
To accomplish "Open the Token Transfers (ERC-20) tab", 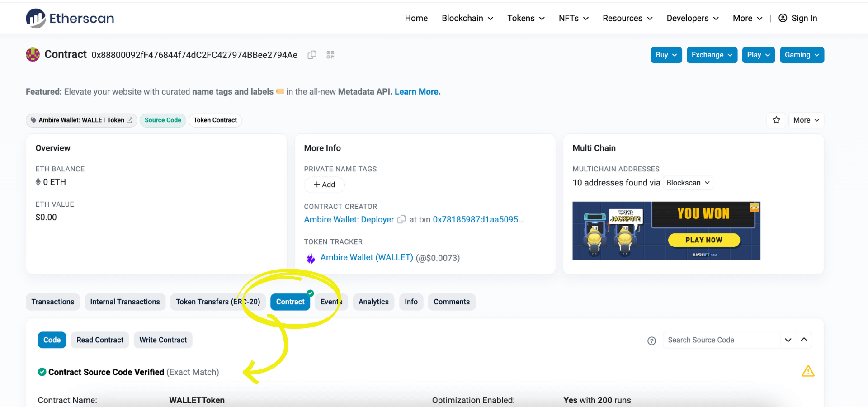I will (217, 302).
